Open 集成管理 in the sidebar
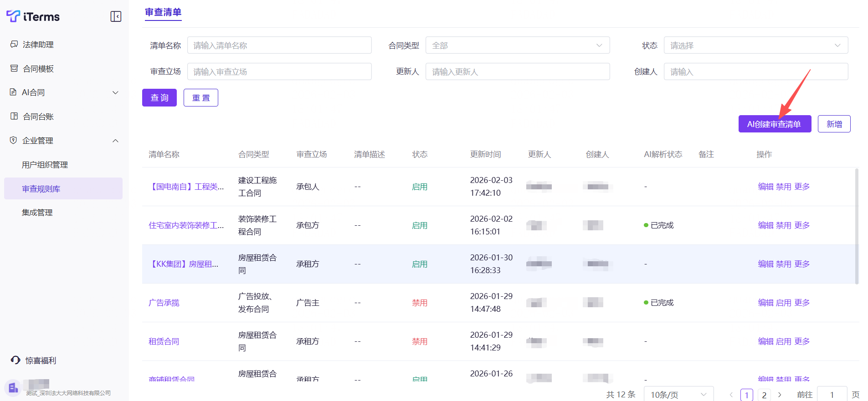The image size is (868, 401). 37,213
